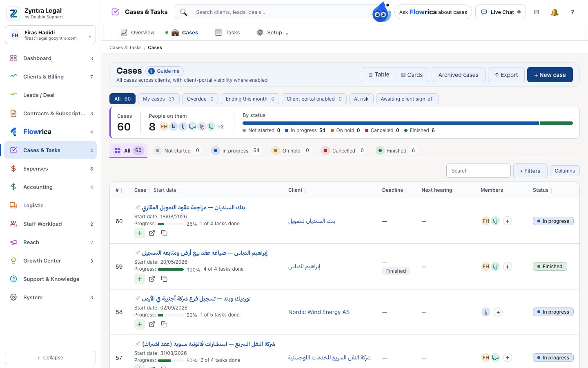Open the checklist icon in top bar

coord(537,12)
